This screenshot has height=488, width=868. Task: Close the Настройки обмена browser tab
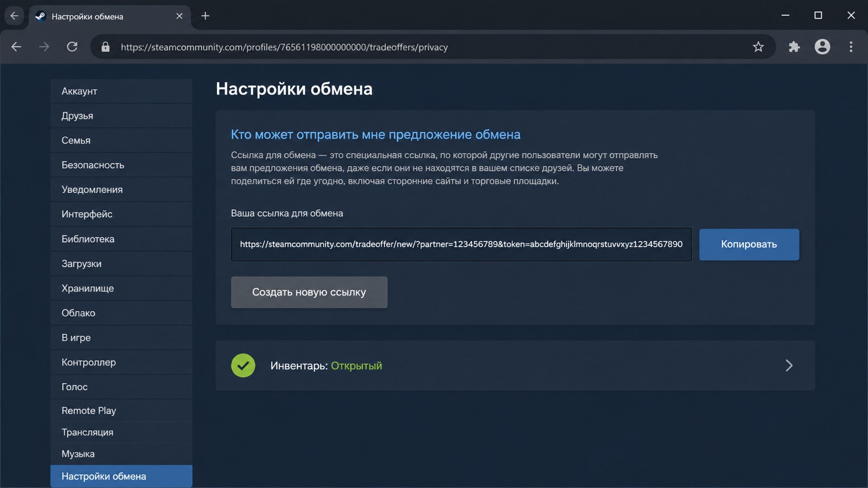pyautogui.click(x=180, y=16)
